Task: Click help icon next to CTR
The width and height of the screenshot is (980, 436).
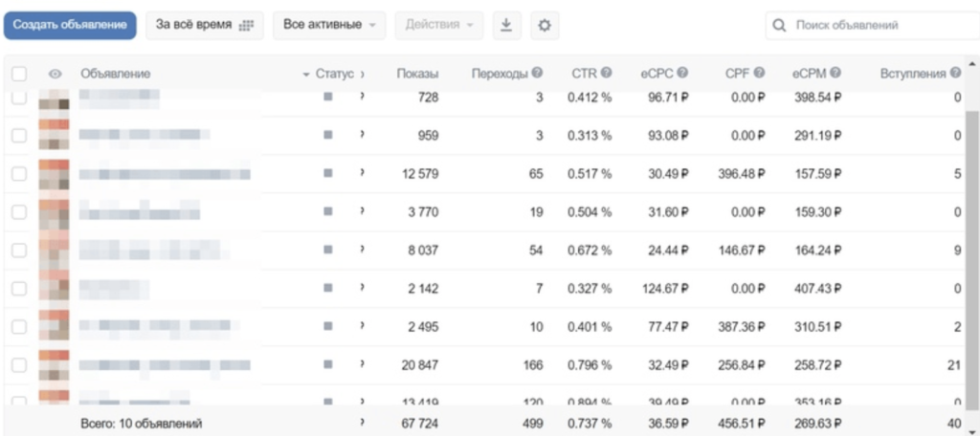Action: (606, 73)
